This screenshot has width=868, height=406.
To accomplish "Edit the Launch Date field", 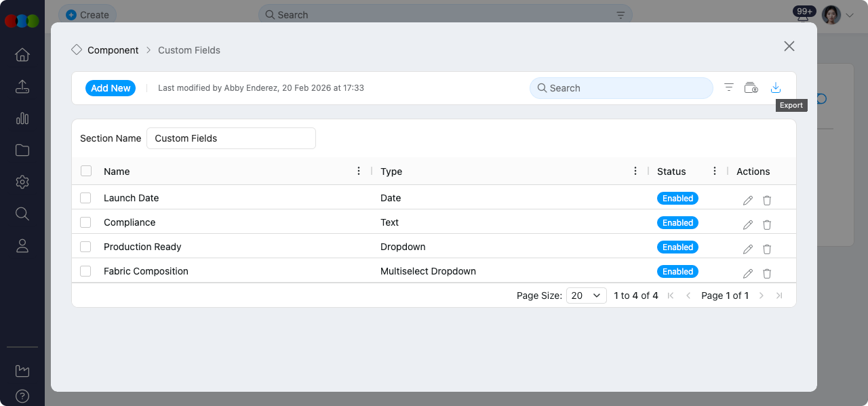I will [x=748, y=201].
